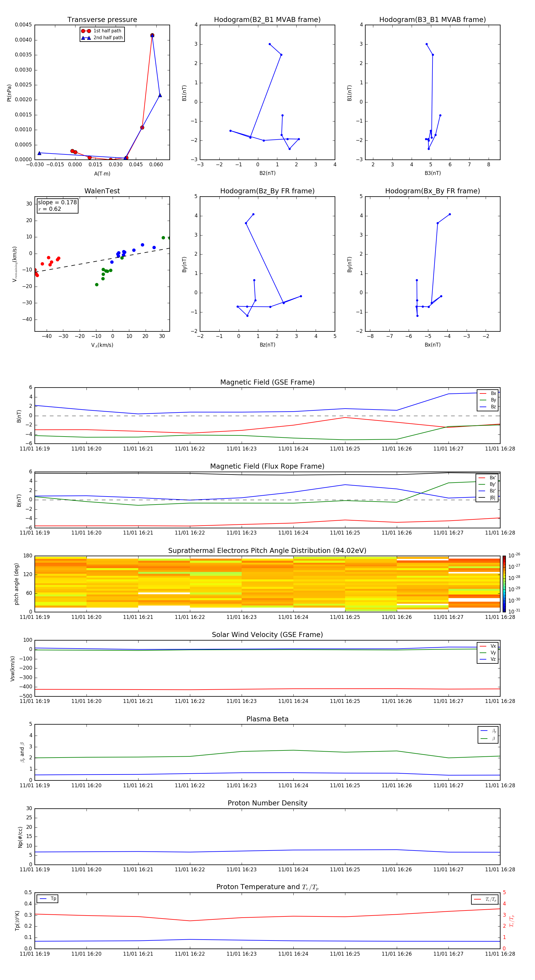Select "Vy" in the velocity legend
Viewport: 535px width, 980px height.
point(488,652)
